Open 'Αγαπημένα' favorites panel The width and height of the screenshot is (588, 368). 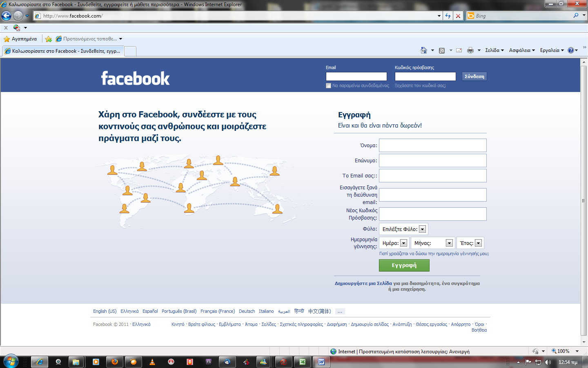(20, 39)
